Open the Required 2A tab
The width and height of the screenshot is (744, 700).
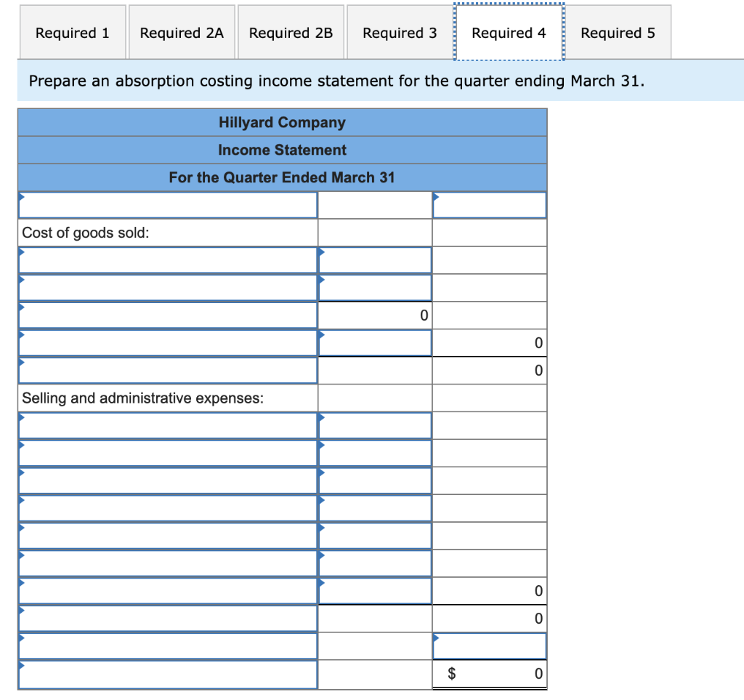[182, 32]
